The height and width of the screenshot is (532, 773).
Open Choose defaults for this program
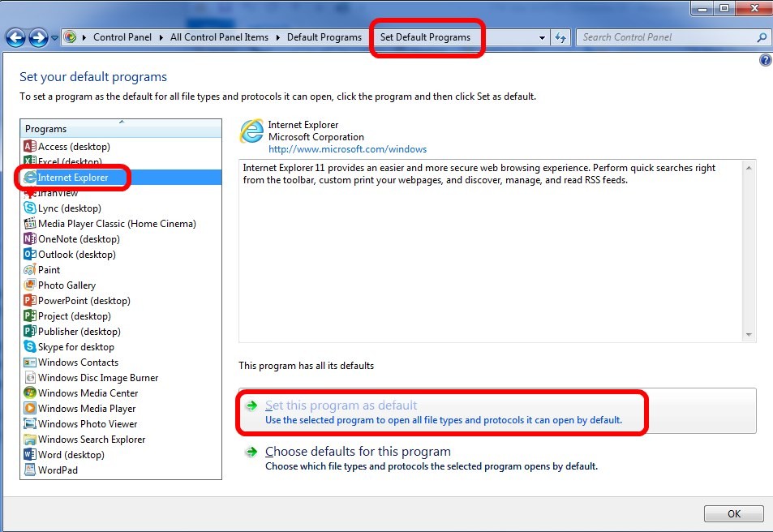[357, 452]
